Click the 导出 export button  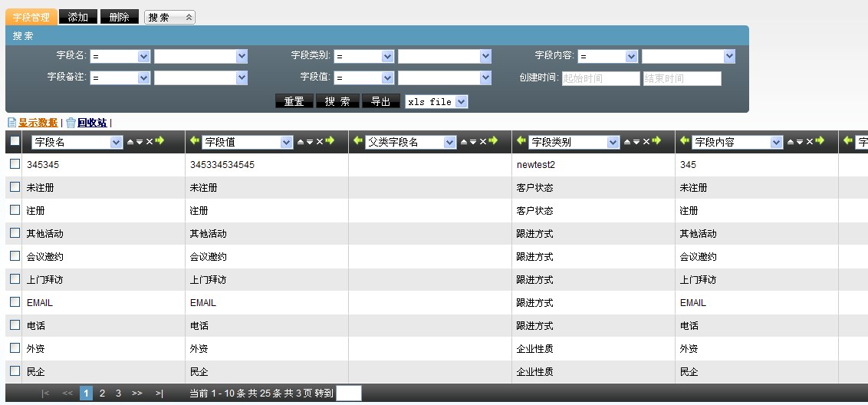(380, 101)
